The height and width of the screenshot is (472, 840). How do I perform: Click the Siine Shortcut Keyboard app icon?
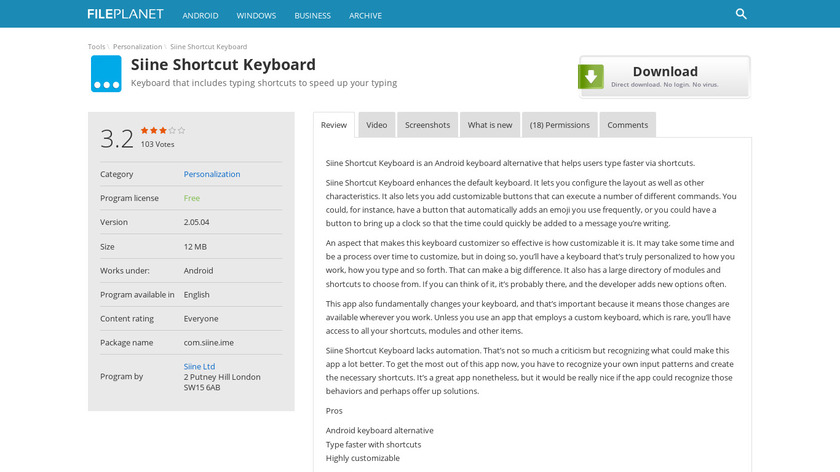[106, 74]
